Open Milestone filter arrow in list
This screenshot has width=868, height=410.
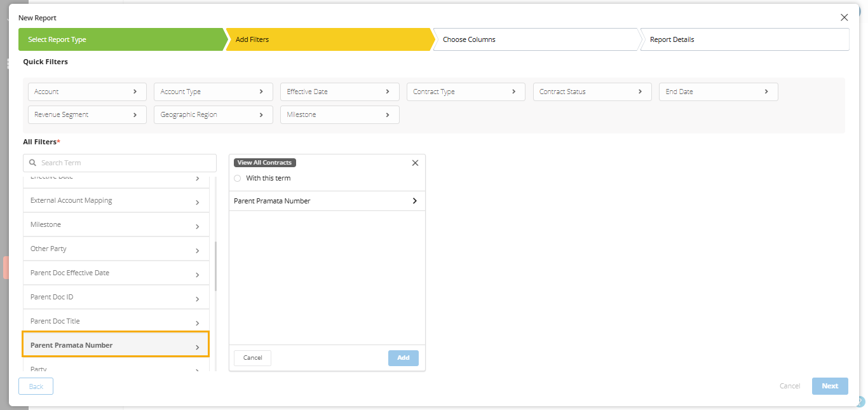coord(198,226)
